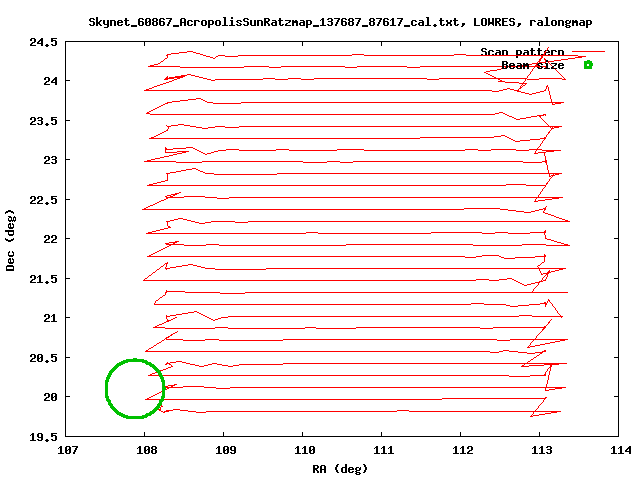Click the 23.5 y-axis tick label

pyautogui.click(x=43, y=121)
